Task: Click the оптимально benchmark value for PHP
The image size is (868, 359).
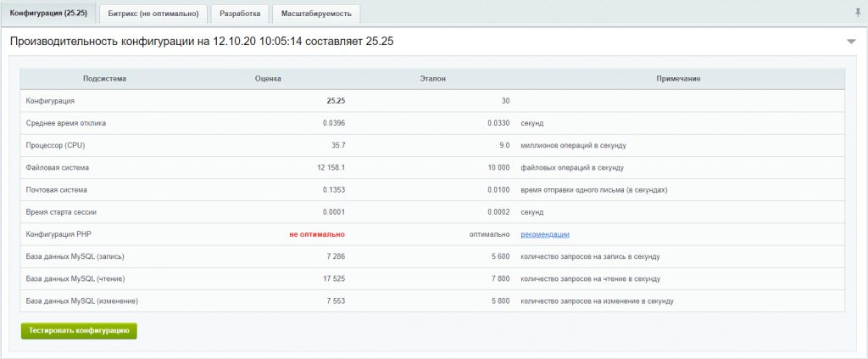Action: coord(489,234)
